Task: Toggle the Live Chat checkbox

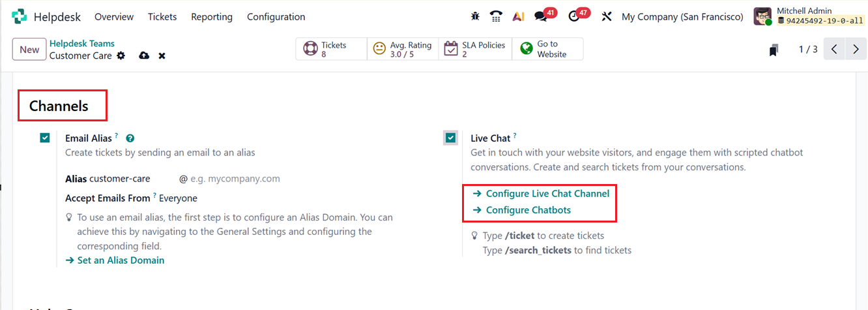Action: [450, 138]
